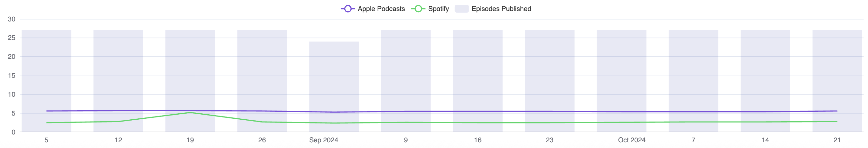Click the Spotify green legend marker
Image resolution: width=868 pixels, height=148 pixels.
coord(418,9)
